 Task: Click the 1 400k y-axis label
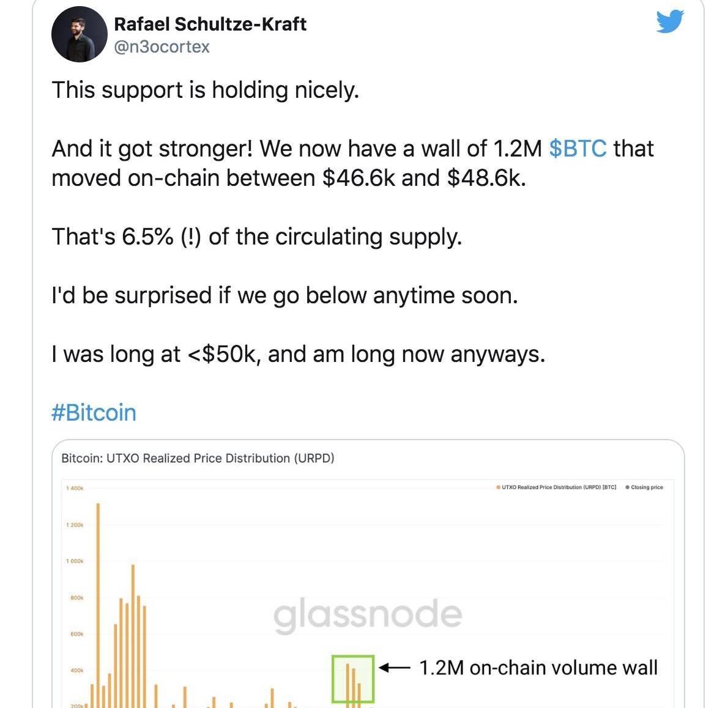point(74,488)
